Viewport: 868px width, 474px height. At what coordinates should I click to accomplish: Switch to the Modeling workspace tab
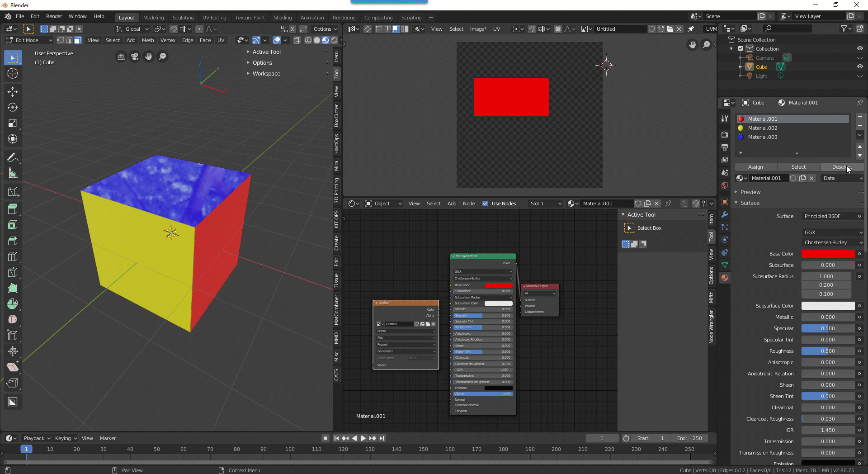click(x=153, y=18)
